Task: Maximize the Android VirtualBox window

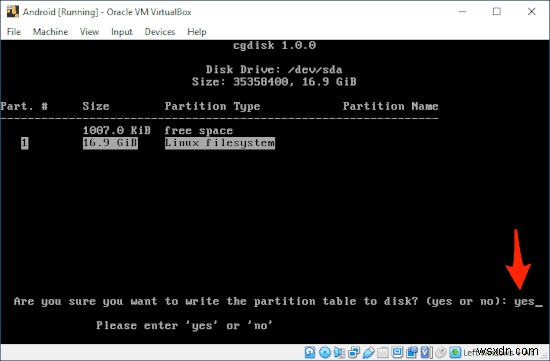Action: pos(497,12)
